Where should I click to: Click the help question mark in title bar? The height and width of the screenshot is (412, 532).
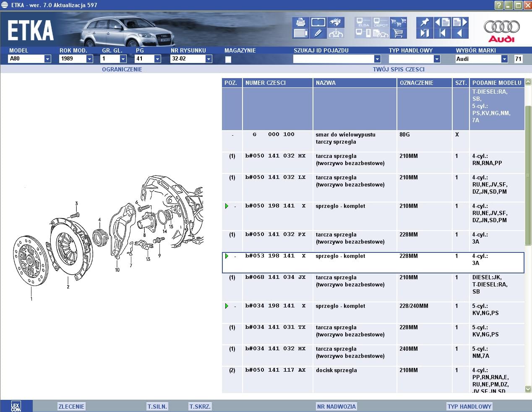[x=498, y=5]
